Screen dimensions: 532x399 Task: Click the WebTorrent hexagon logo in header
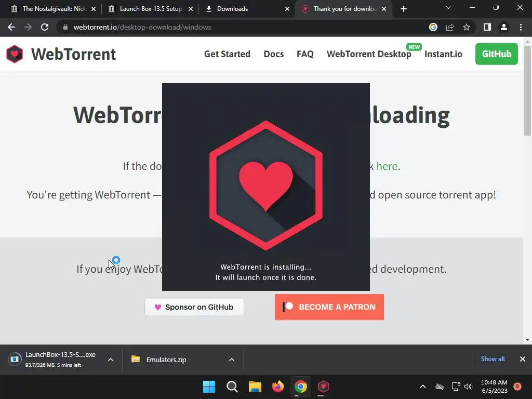click(15, 54)
